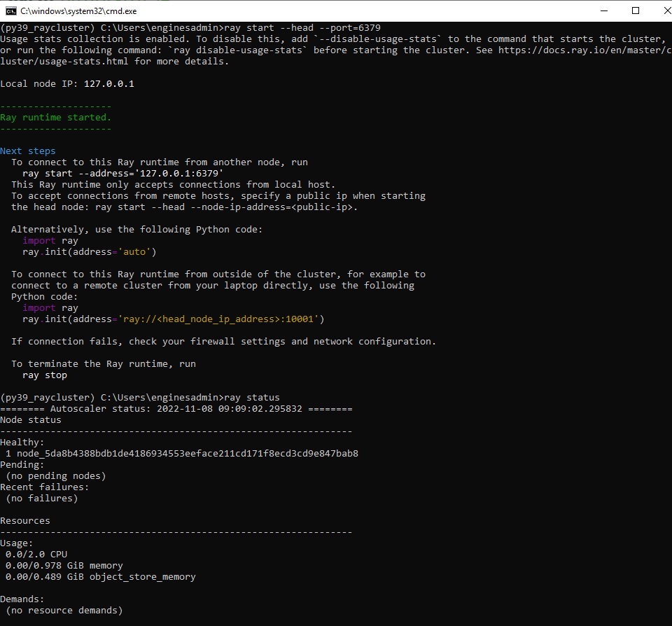Maximize the command prompt window
The height and width of the screenshot is (626, 672).
tap(636, 11)
